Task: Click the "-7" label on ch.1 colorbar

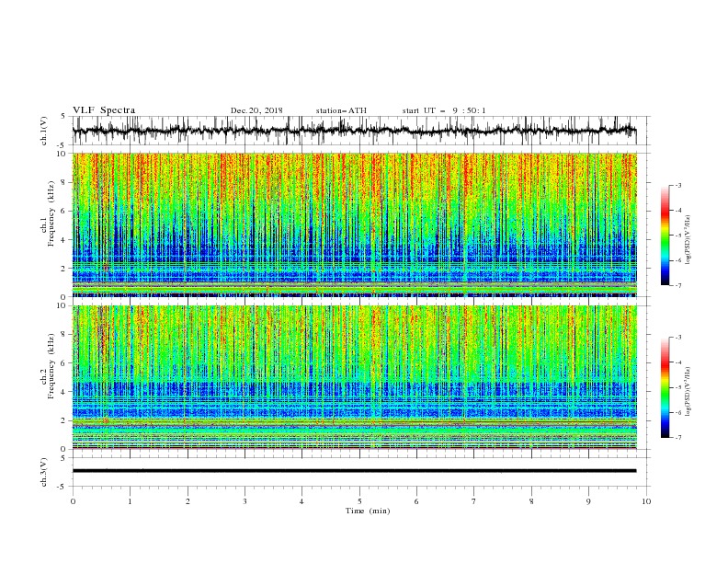Action: (677, 285)
